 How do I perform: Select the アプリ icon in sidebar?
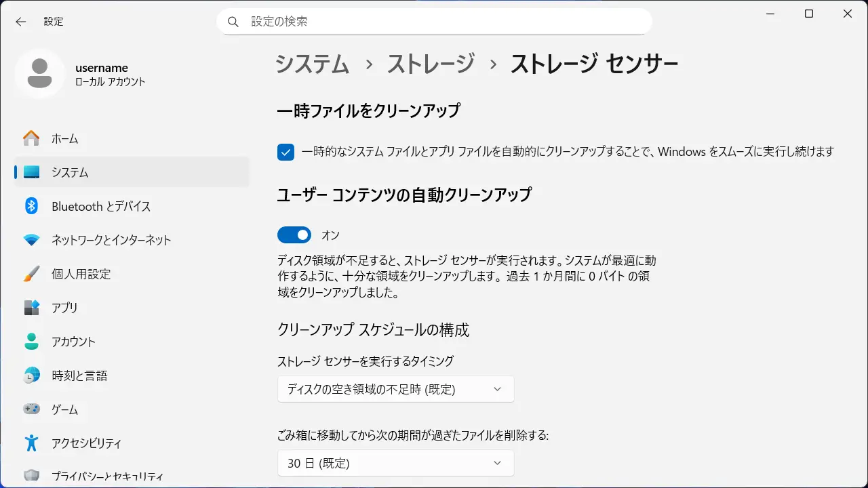(x=31, y=308)
